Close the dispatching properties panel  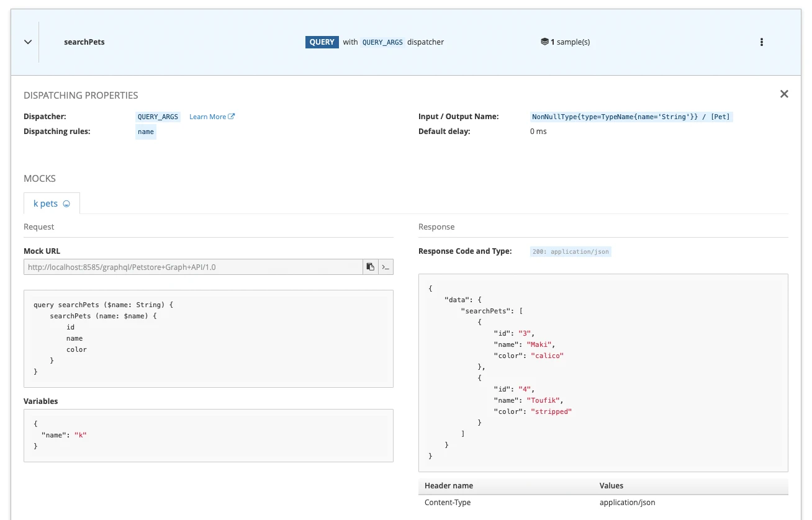(x=784, y=94)
